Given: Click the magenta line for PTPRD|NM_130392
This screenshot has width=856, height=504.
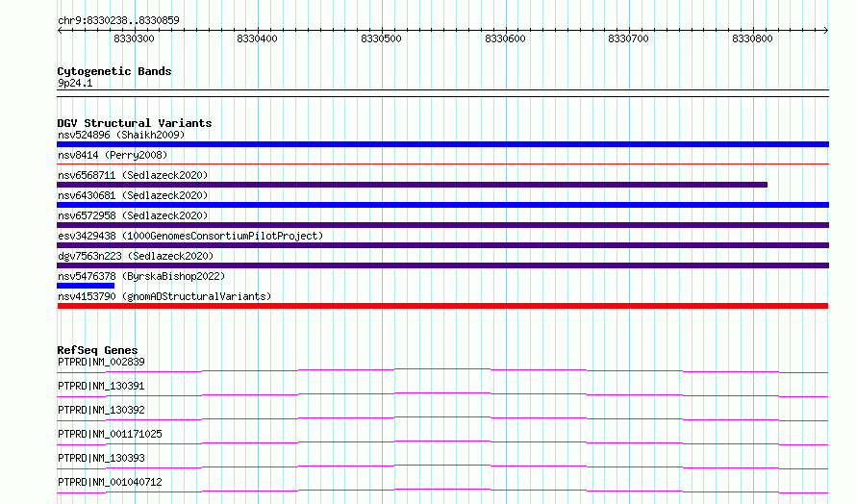Looking at the screenshot, I should click(x=442, y=418).
